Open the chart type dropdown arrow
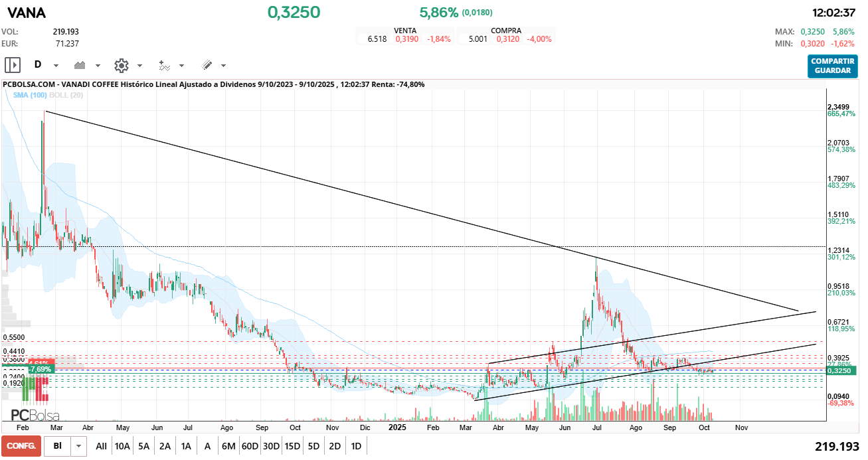Image resolution: width=868 pixels, height=460 pixels. 98,66
